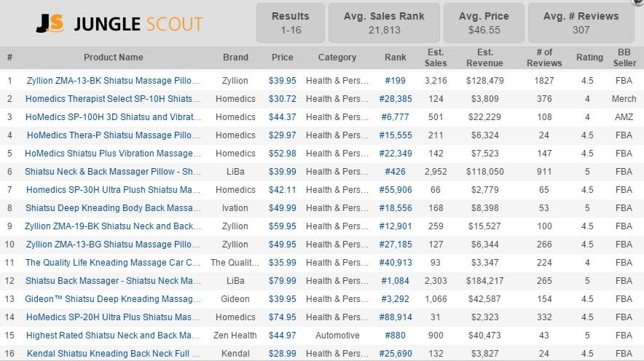Click the Results 1-16 summary box

tap(289, 23)
